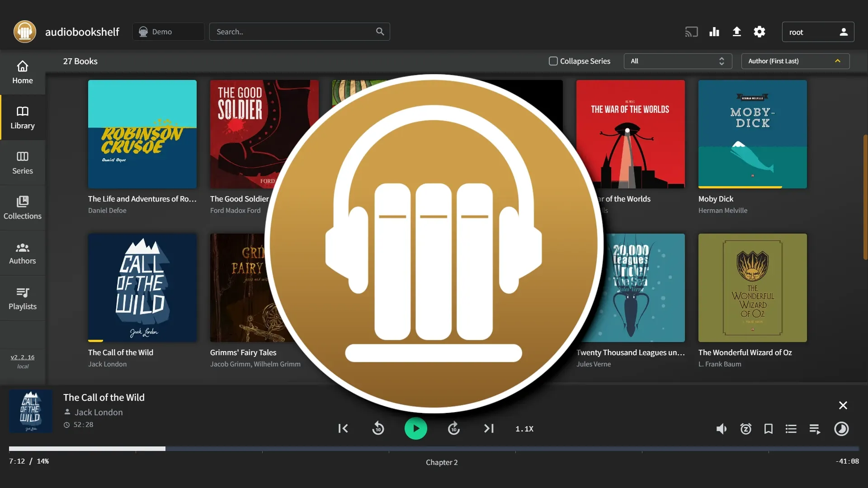Enable the Collapse Series checkbox
Image resolution: width=868 pixels, height=488 pixels.
pyautogui.click(x=553, y=61)
